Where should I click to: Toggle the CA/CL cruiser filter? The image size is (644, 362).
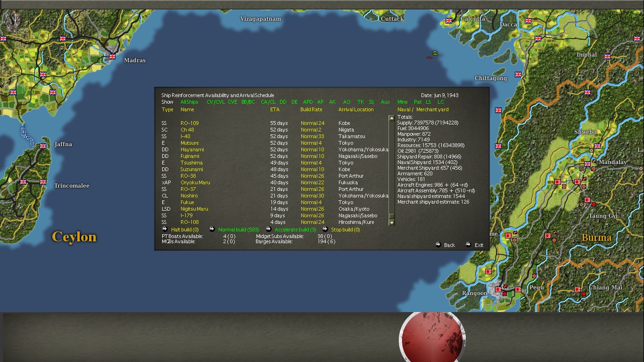click(268, 102)
